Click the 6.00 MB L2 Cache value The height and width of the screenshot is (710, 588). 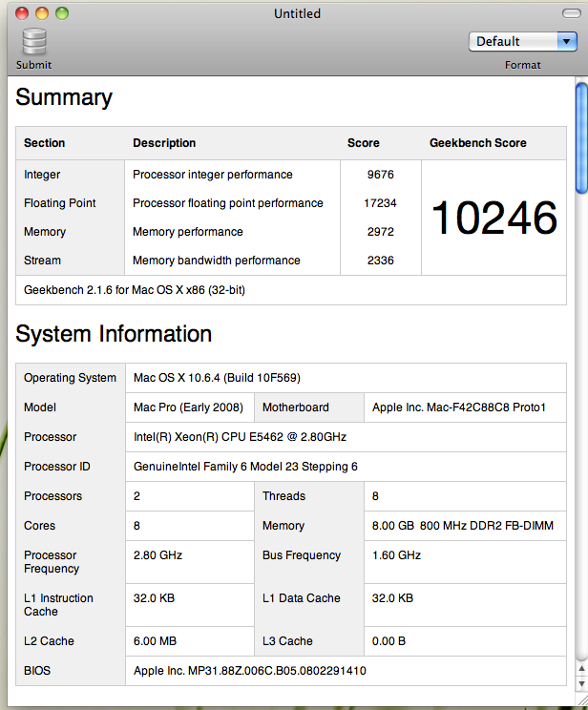click(155, 640)
